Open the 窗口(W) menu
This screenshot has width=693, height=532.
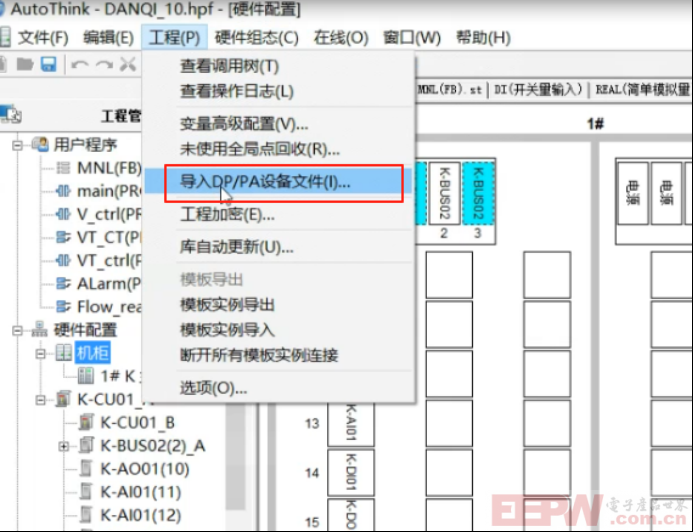(412, 38)
